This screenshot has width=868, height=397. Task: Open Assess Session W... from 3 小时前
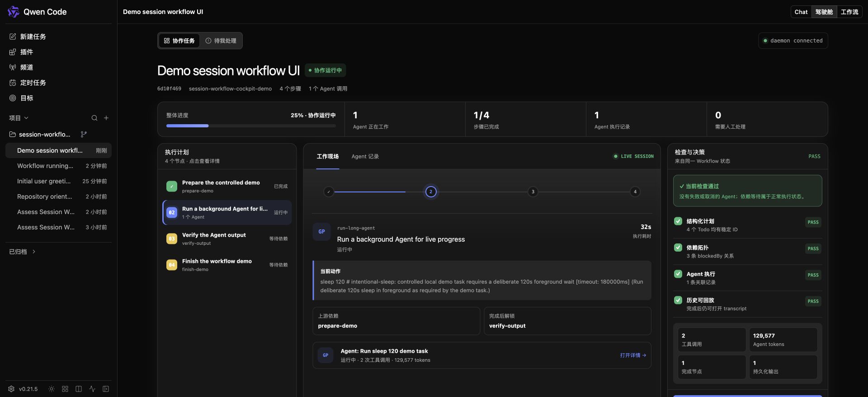pos(58,227)
